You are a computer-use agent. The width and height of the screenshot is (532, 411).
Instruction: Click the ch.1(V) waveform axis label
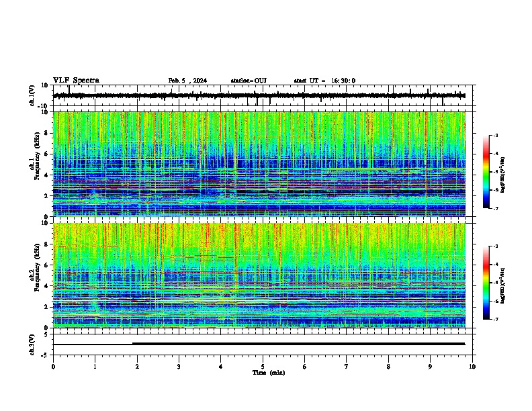tap(32, 95)
